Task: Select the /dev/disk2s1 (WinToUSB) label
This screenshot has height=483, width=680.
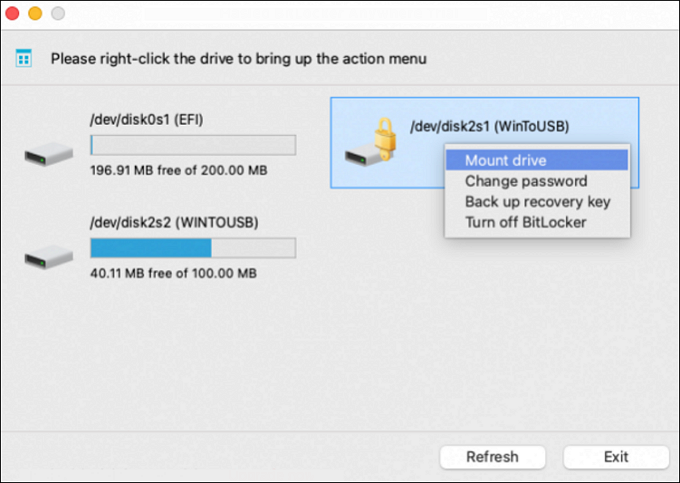Action: coord(487,127)
